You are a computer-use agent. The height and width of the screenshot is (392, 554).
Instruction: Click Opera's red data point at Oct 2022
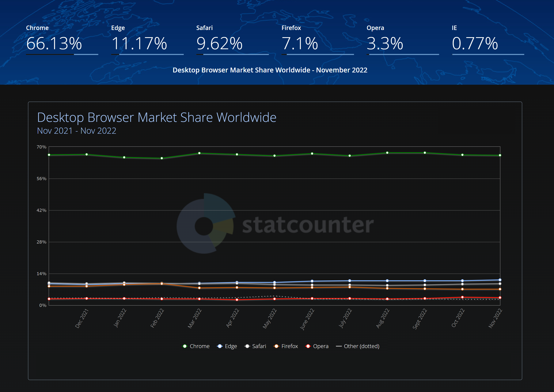tap(462, 297)
